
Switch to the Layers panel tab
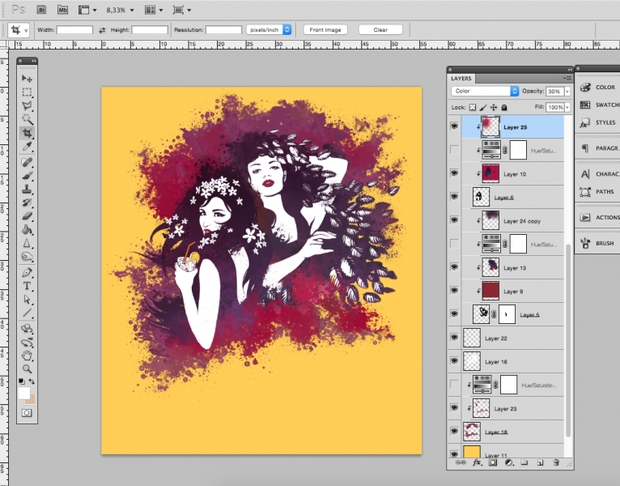click(461, 77)
